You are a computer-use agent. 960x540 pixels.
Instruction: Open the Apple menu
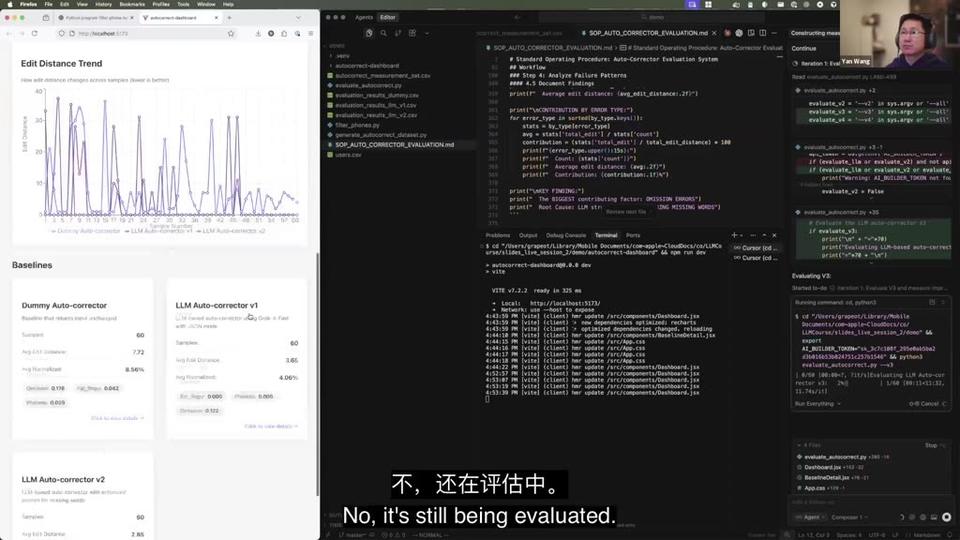[10, 4]
